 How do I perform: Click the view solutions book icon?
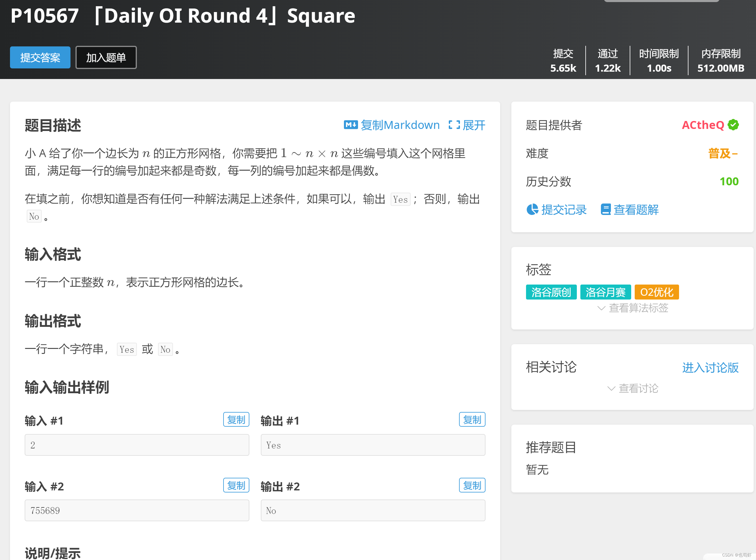606,209
